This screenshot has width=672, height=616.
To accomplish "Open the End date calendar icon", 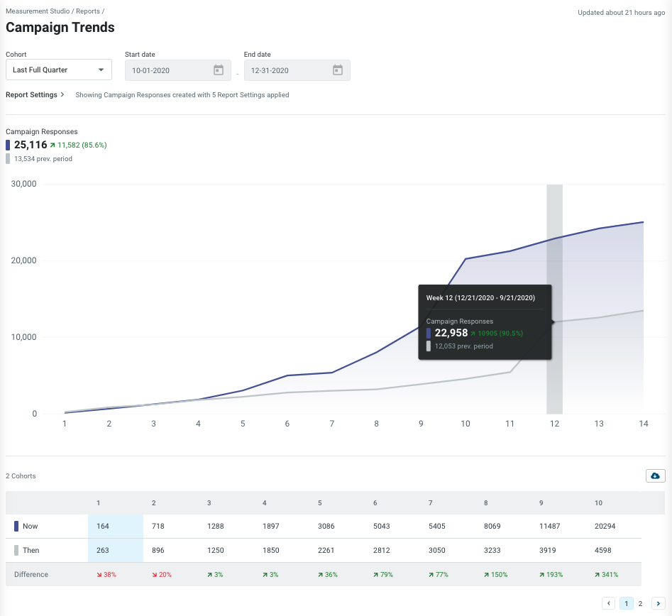I will pyautogui.click(x=338, y=70).
